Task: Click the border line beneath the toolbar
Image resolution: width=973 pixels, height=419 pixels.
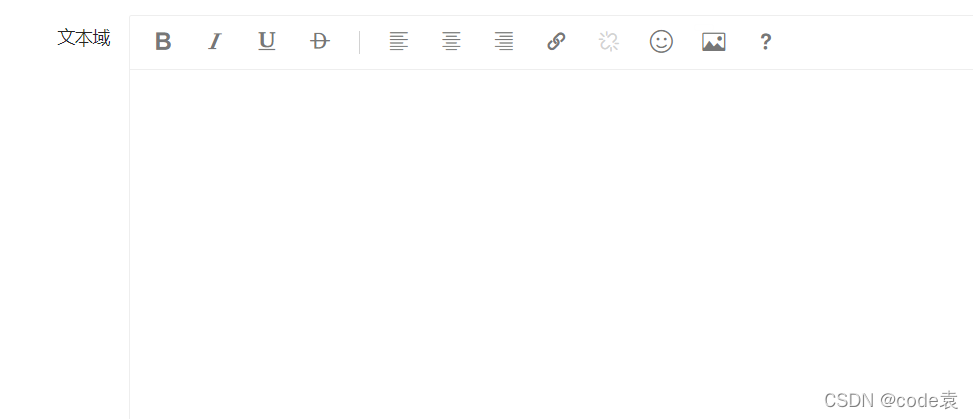Action: pos(551,70)
